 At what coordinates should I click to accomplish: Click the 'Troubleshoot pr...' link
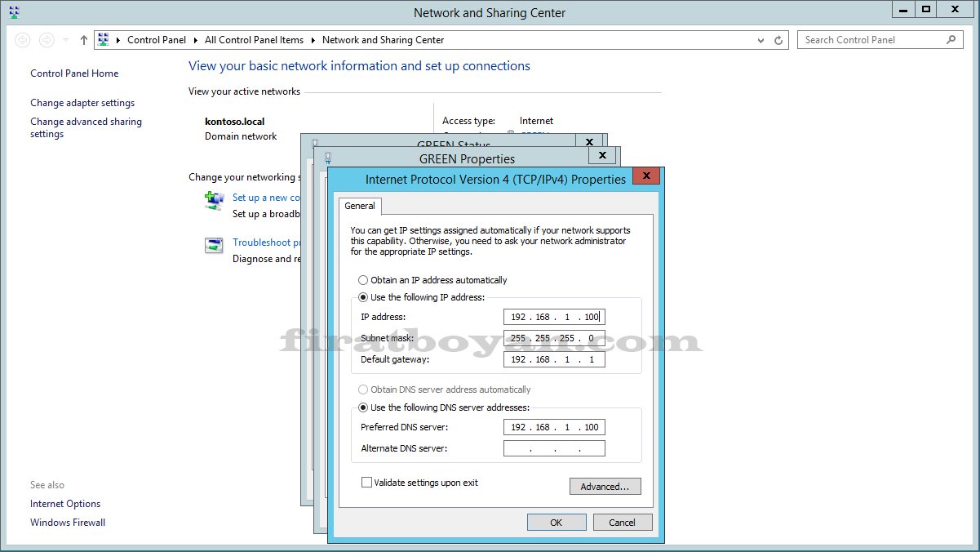(267, 243)
